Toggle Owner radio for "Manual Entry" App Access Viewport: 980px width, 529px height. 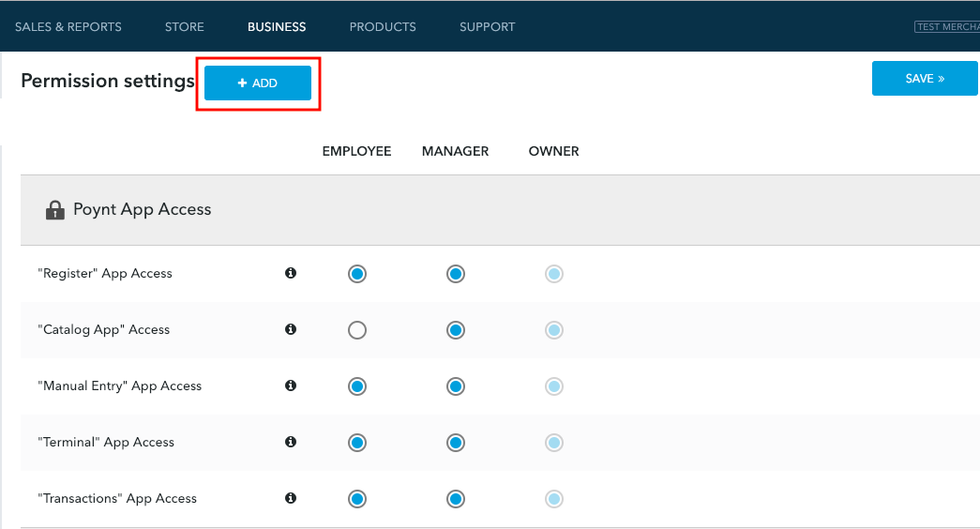pos(553,386)
